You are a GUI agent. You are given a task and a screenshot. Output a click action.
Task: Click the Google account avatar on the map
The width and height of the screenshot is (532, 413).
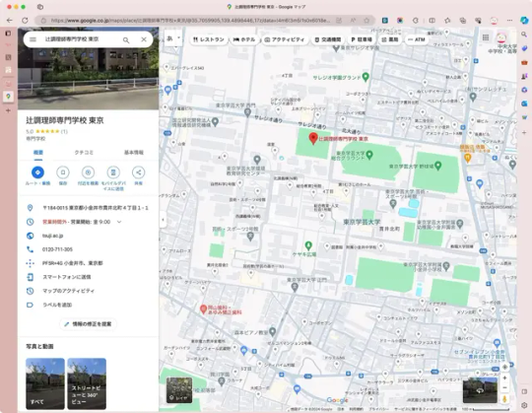[x=501, y=37]
